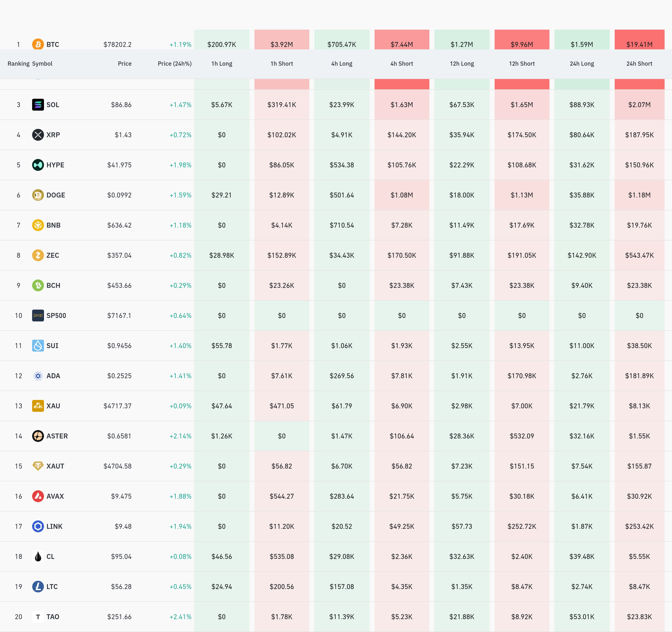Click the SOL Solana logo icon
Viewport: 672px width, 632px height.
coord(38,105)
